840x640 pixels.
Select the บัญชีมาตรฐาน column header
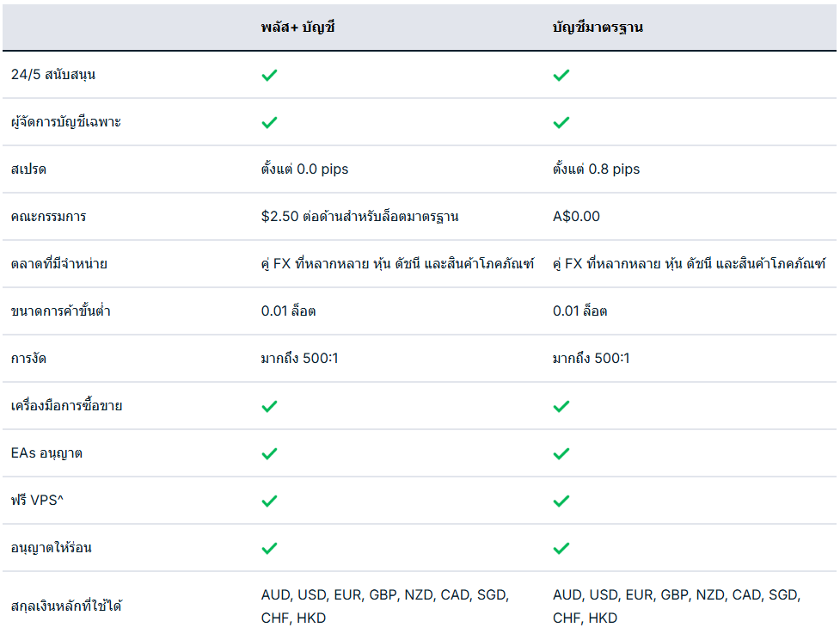pyautogui.click(x=598, y=28)
